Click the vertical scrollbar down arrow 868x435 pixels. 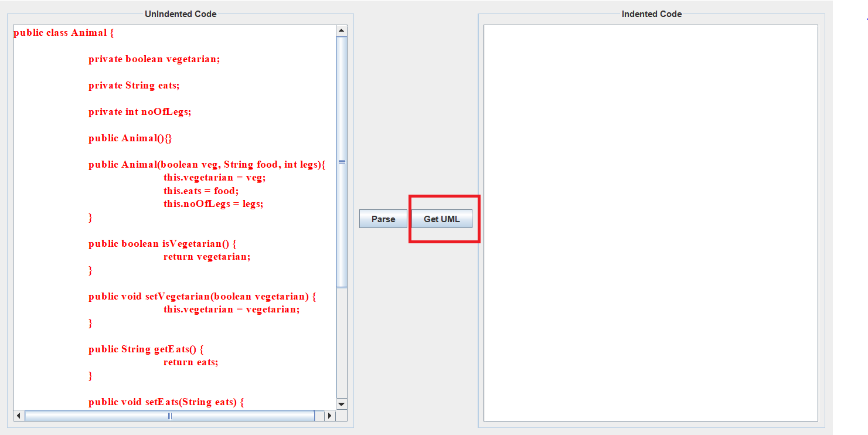pyautogui.click(x=342, y=404)
